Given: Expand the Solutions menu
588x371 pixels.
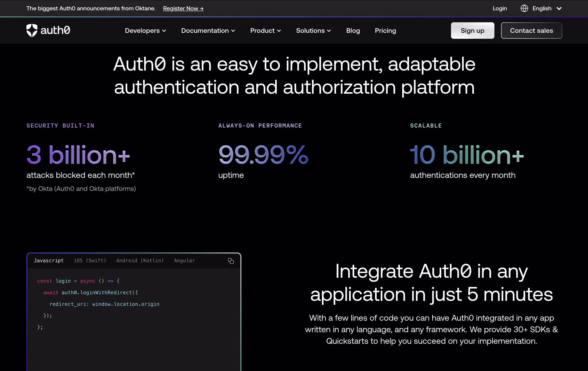Looking at the screenshot, I should click(313, 31).
